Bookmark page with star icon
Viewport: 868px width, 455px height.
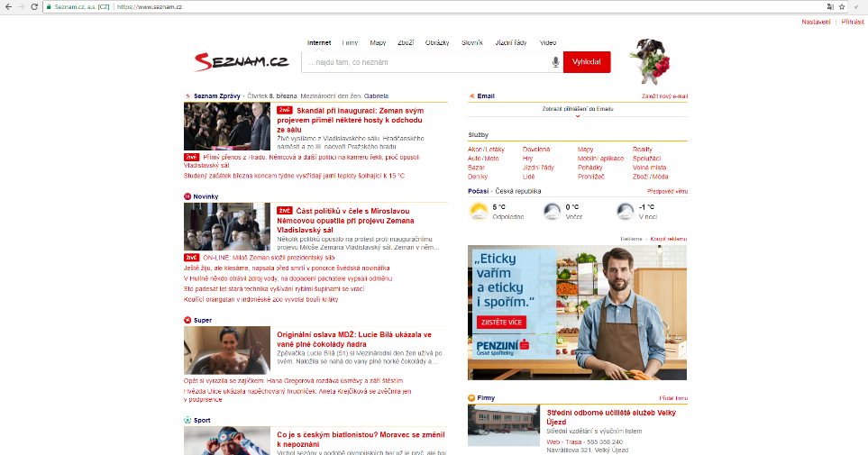coord(842,6)
